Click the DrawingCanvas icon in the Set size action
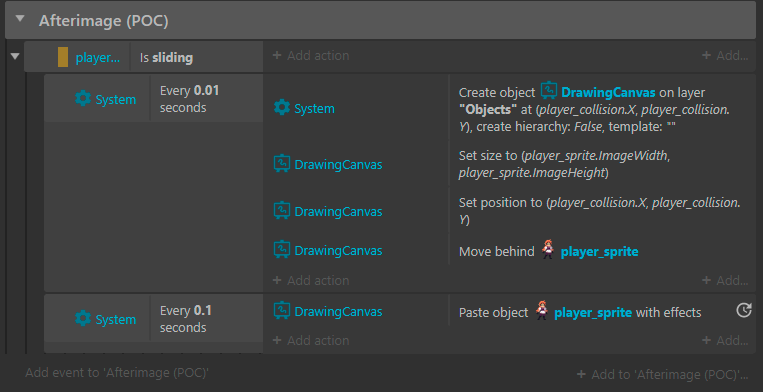Image resolution: width=763 pixels, height=392 pixels. pos(282,164)
